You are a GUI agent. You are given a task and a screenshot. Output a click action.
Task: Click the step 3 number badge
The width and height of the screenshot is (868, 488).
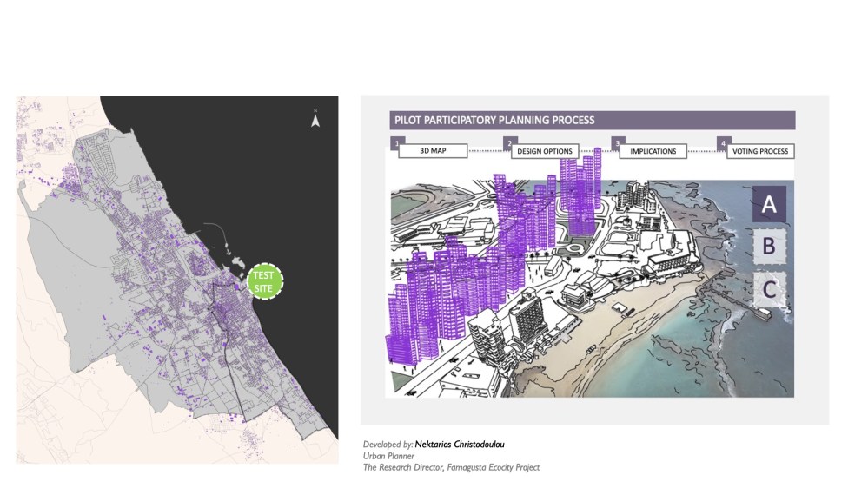click(x=617, y=141)
